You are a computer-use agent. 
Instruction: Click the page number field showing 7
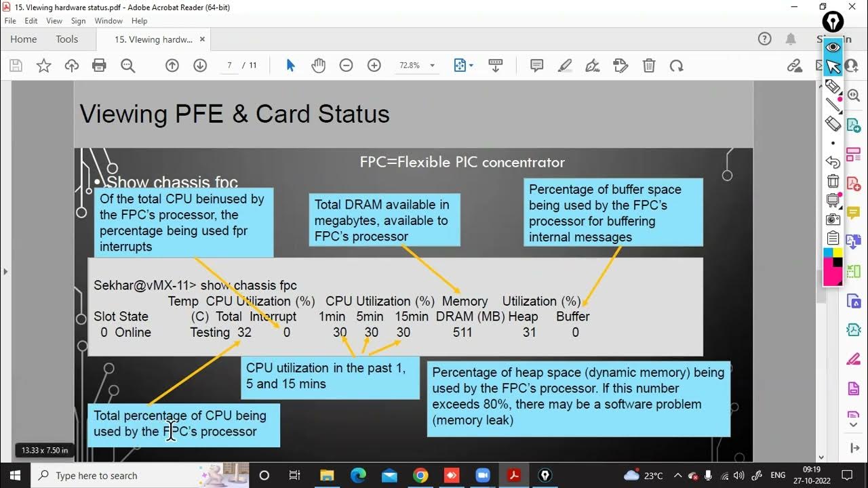point(230,66)
